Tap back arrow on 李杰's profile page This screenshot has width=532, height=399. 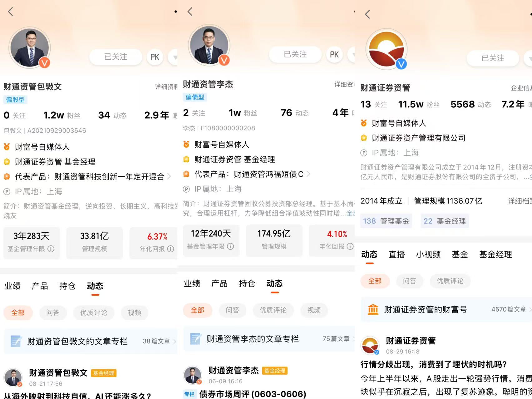[190, 12]
